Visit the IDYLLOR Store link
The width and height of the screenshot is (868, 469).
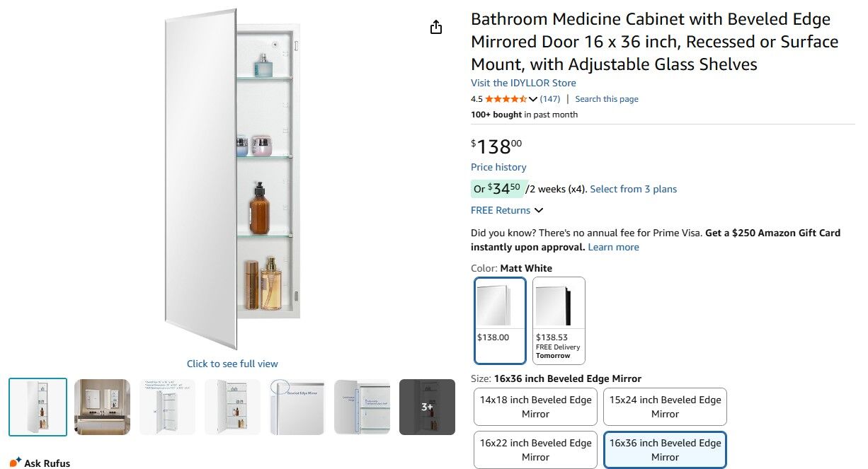point(523,83)
